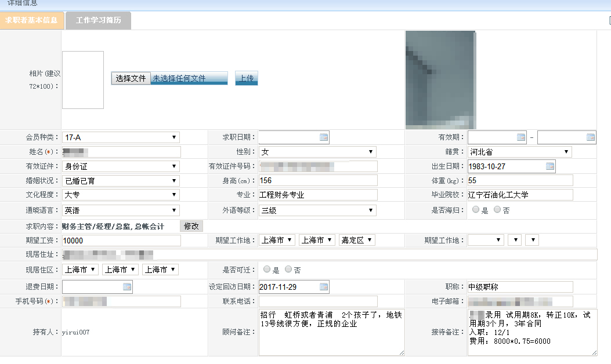Click 顾问备注 text area
Viewport: 611px width, 364px height.
tap(331, 332)
